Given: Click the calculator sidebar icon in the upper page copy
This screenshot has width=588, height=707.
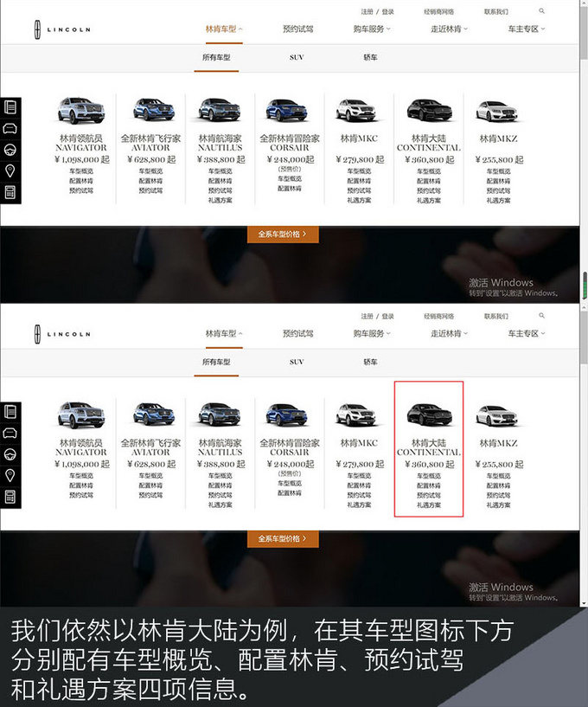Looking at the screenshot, I should (x=10, y=192).
